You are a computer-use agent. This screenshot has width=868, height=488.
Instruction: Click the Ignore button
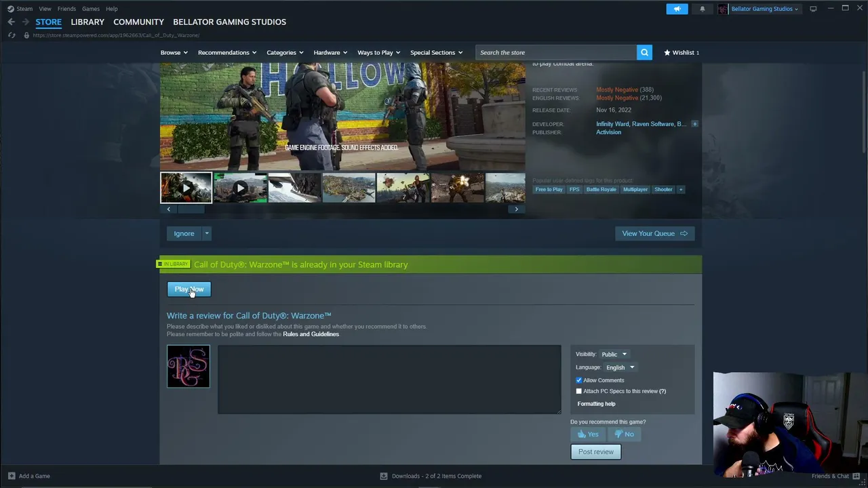[184, 234]
